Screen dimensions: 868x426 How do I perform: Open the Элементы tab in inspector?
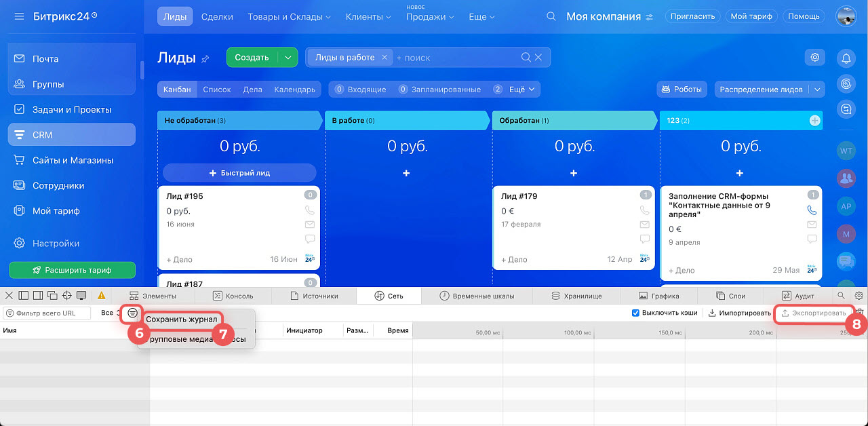coord(153,296)
